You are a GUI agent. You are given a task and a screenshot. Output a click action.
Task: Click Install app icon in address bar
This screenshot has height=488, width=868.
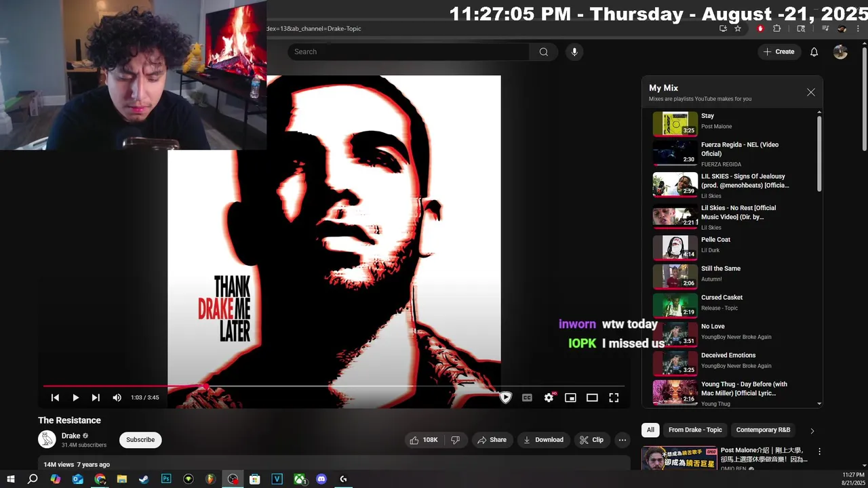(723, 28)
